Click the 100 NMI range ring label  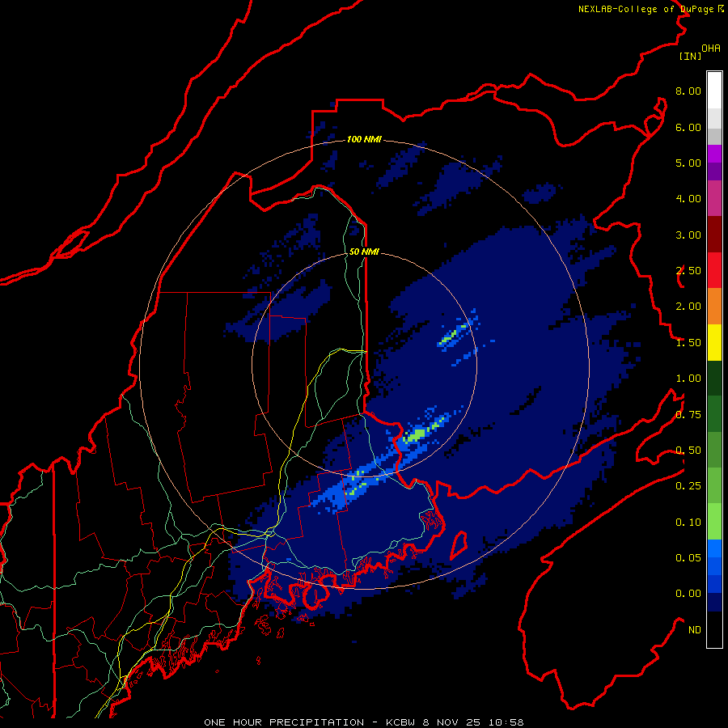(364, 139)
